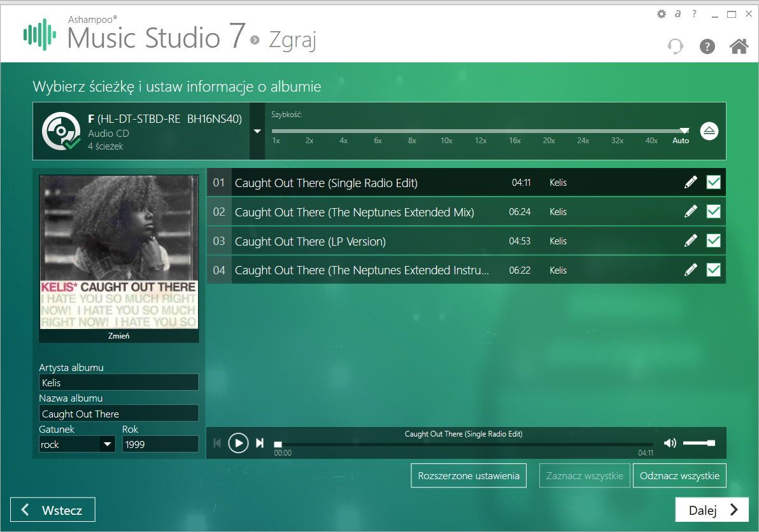Click the 06:24 duration of track 02
The height and width of the screenshot is (532, 759).
point(520,212)
